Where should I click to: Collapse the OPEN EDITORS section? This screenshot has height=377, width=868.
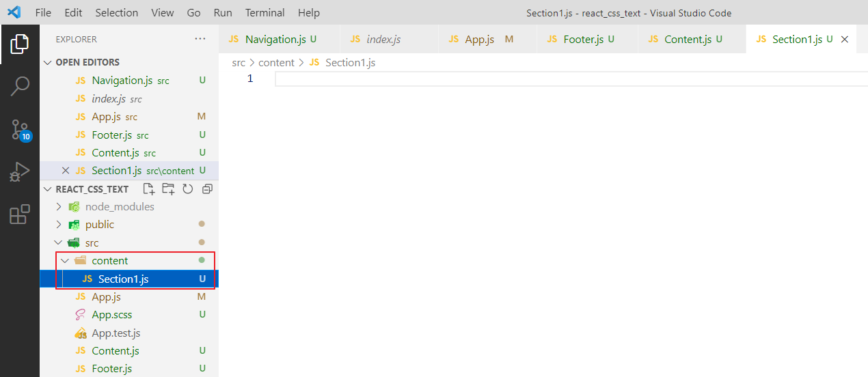coord(48,62)
